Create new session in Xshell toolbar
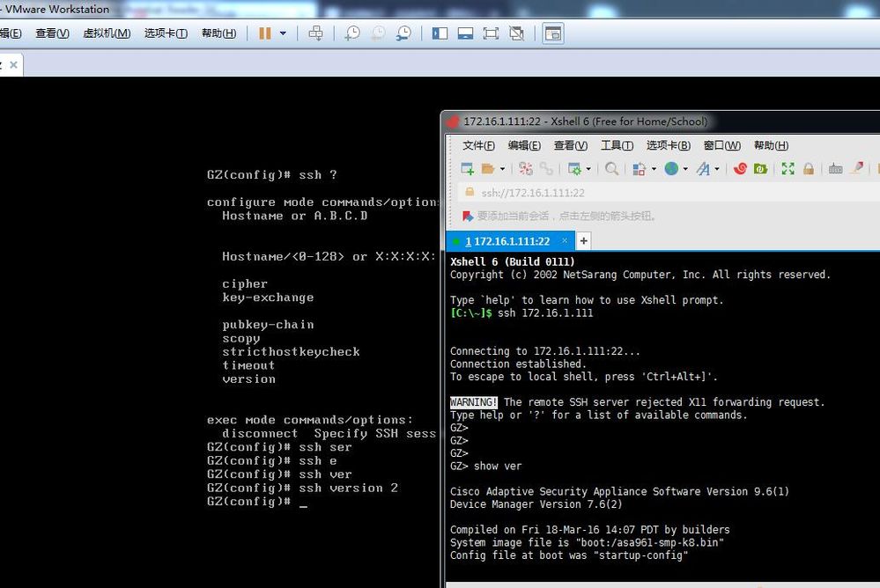880x588 pixels. tap(467, 169)
